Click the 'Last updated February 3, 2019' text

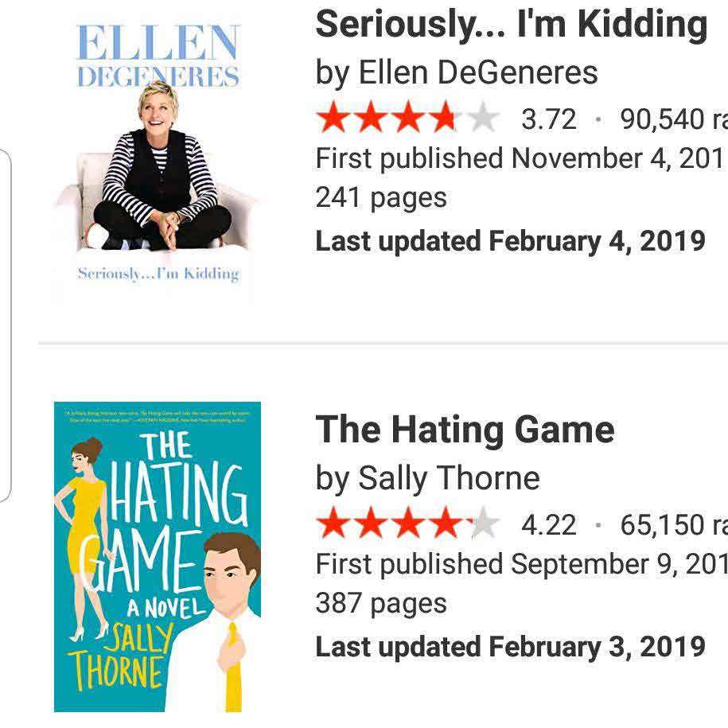click(x=510, y=646)
